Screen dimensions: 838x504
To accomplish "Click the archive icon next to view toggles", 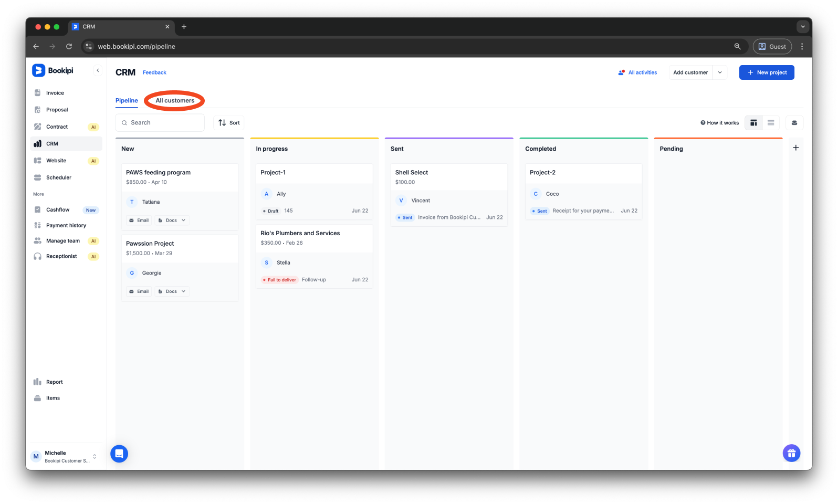I will (x=794, y=123).
